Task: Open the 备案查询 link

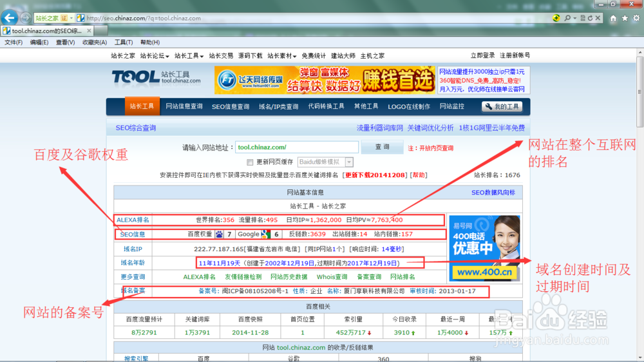Action: click(369, 277)
